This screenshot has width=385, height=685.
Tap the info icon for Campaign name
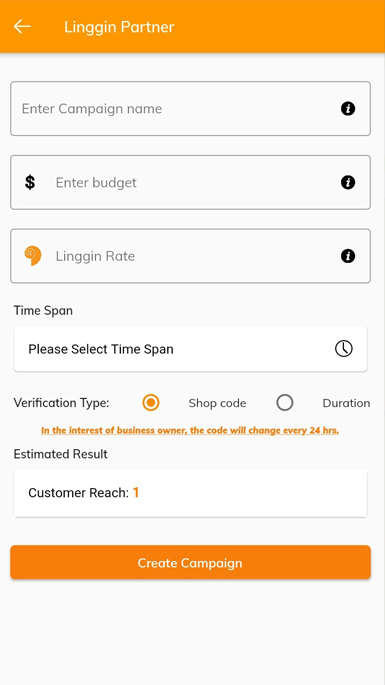click(x=348, y=108)
